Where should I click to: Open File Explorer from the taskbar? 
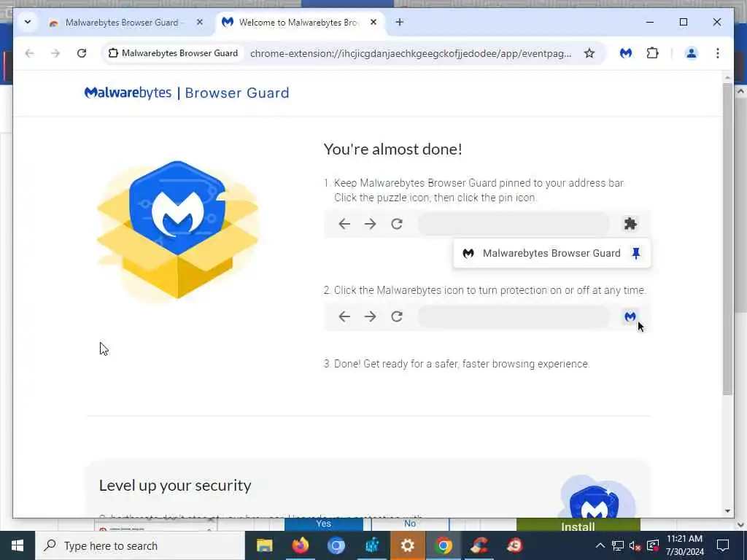(x=264, y=545)
